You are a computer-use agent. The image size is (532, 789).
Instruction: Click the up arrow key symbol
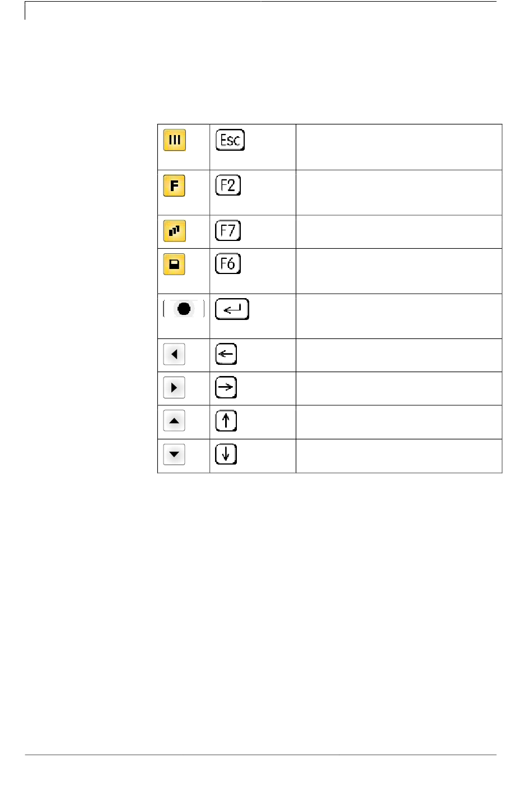pos(226,421)
